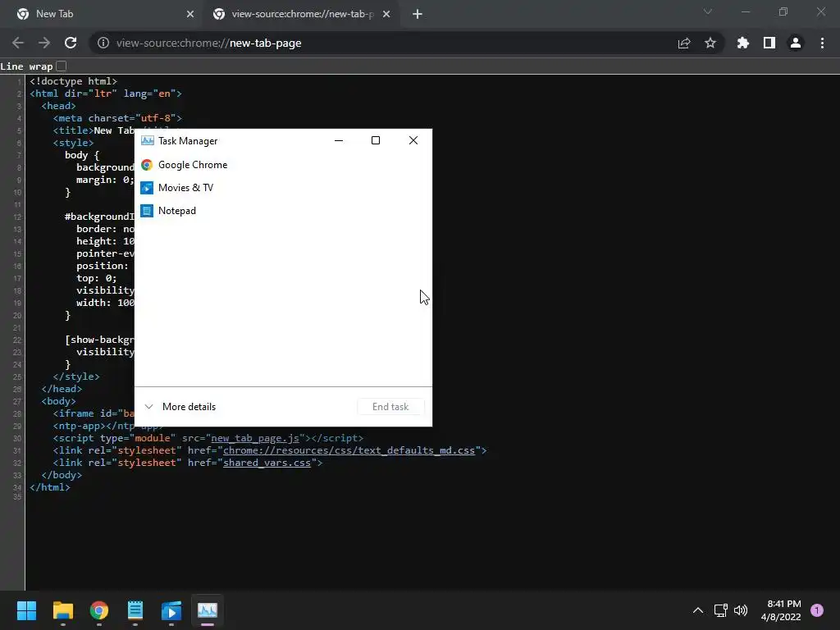View site information icon in address bar
Screen dimensions: 840x630
pos(103,43)
